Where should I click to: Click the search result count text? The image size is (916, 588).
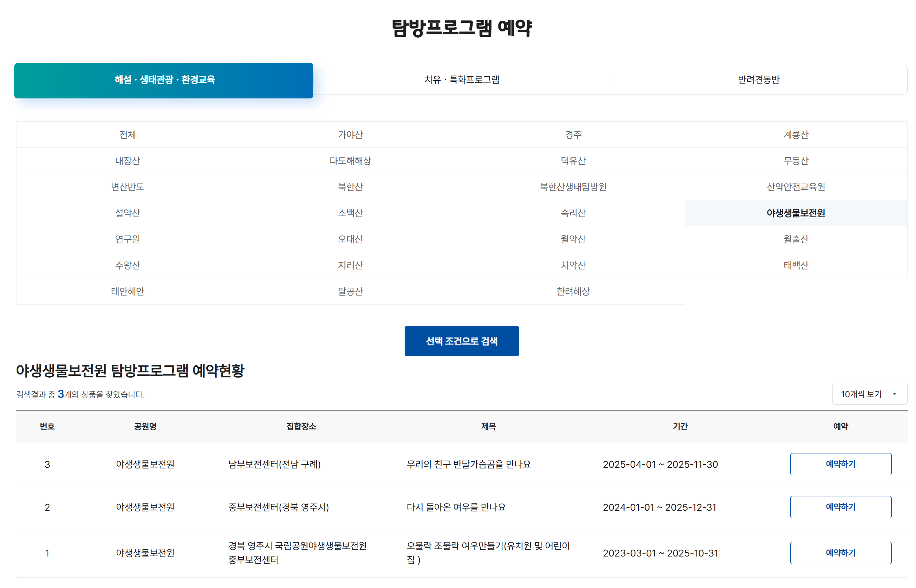[x=80, y=394]
